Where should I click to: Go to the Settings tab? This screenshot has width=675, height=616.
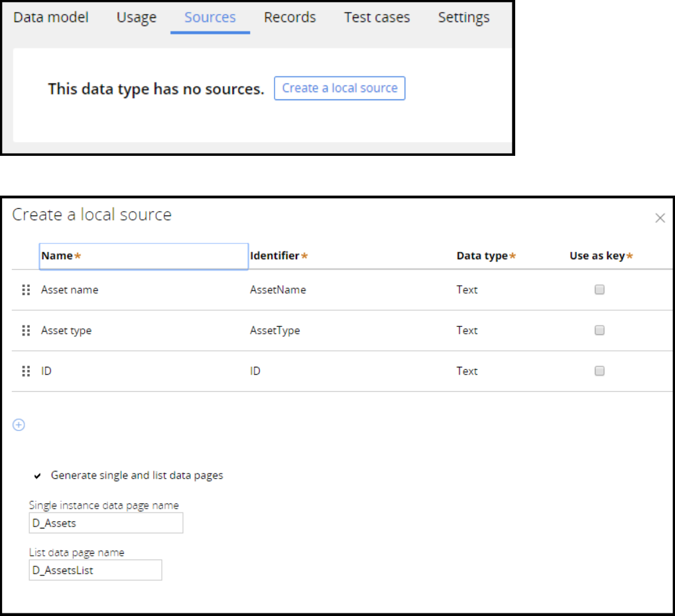(x=463, y=17)
